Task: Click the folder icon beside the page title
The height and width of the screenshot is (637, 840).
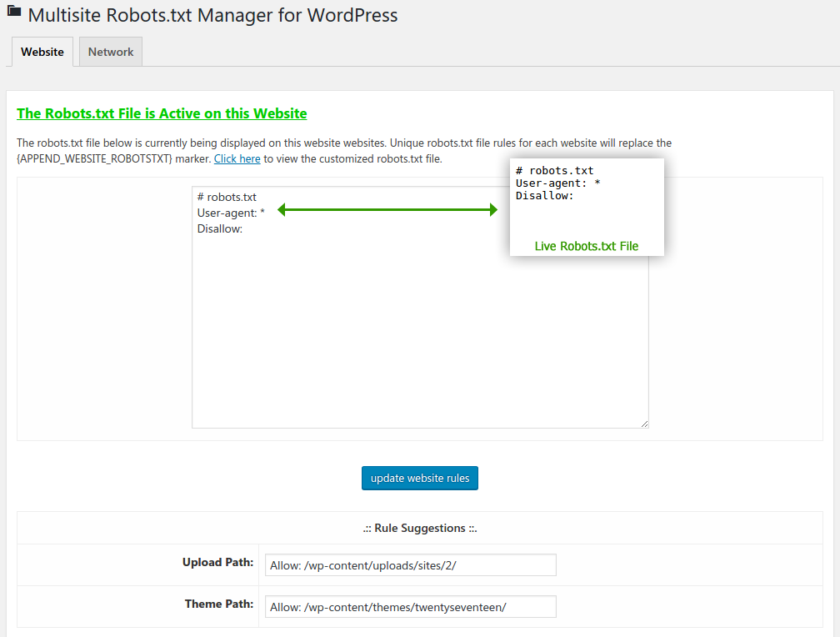Action: [14, 13]
